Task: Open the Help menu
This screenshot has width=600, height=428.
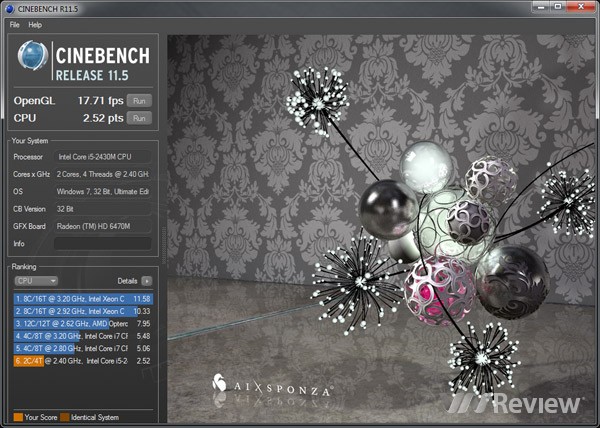Action: pyautogui.click(x=35, y=25)
